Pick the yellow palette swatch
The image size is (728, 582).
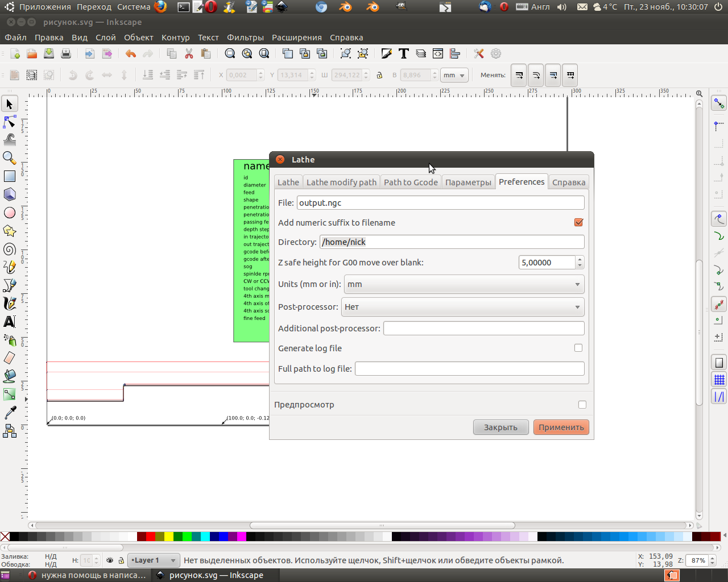(x=169, y=536)
